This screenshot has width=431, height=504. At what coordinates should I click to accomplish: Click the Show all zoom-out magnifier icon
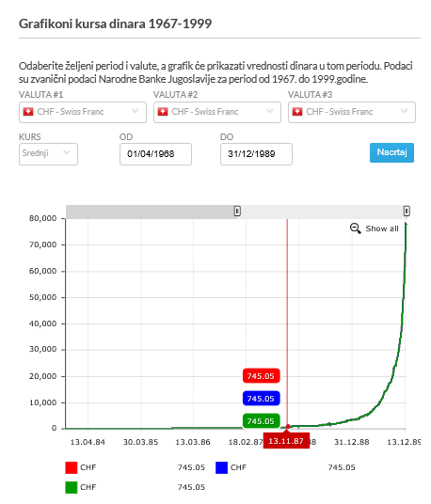(x=355, y=228)
